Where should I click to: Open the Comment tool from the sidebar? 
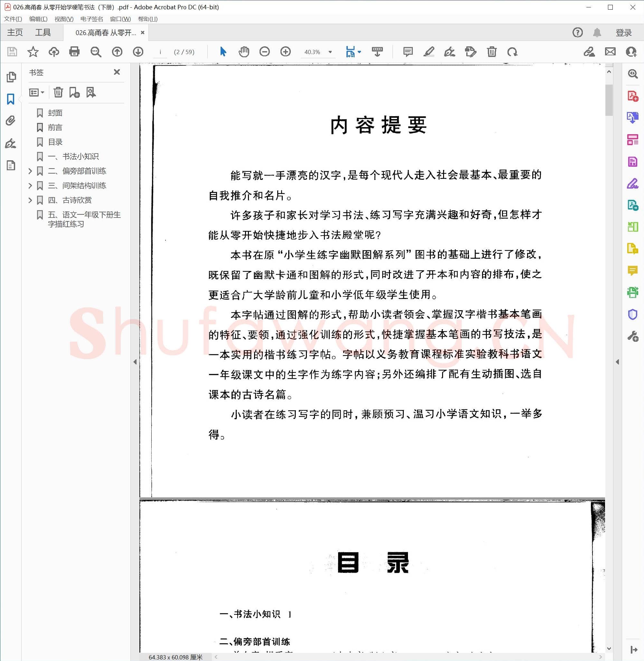click(x=632, y=270)
